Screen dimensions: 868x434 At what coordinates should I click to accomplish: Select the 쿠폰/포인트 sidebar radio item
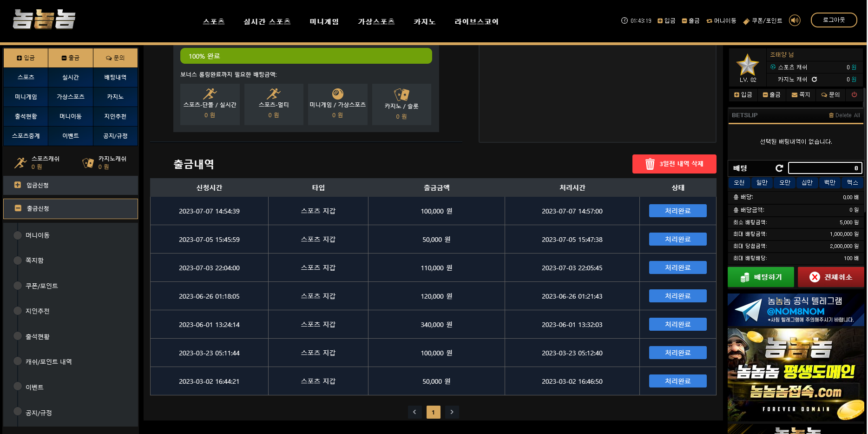(x=18, y=286)
